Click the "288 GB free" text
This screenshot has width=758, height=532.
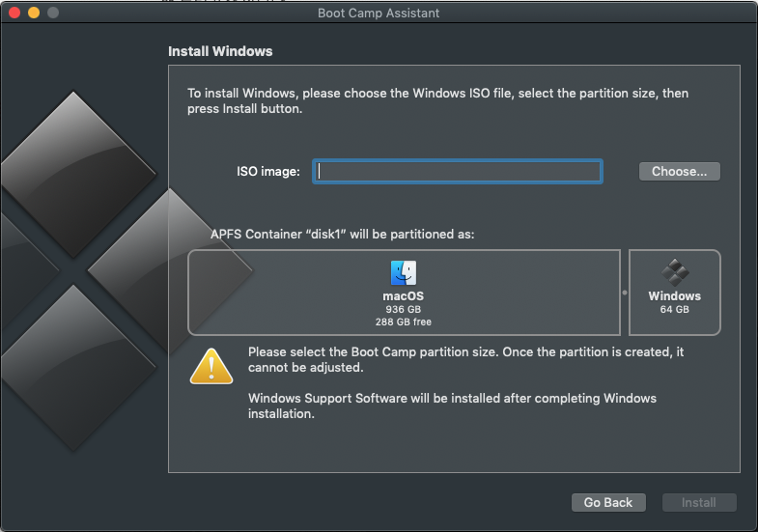pyautogui.click(x=404, y=322)
